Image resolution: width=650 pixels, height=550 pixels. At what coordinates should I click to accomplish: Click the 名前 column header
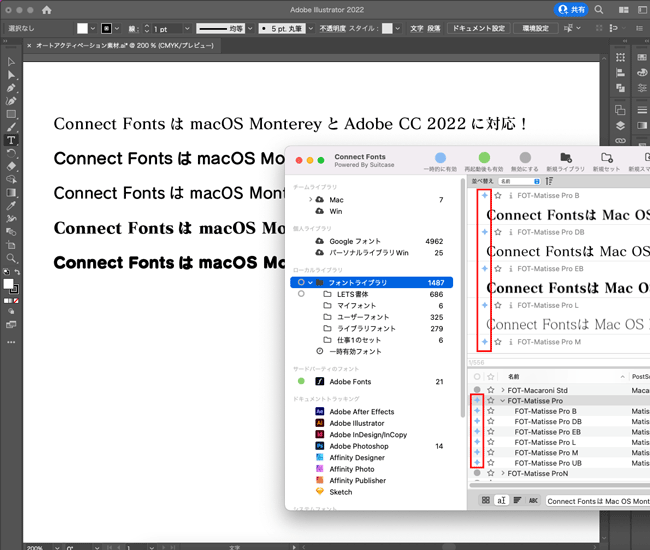coord(514,376)
